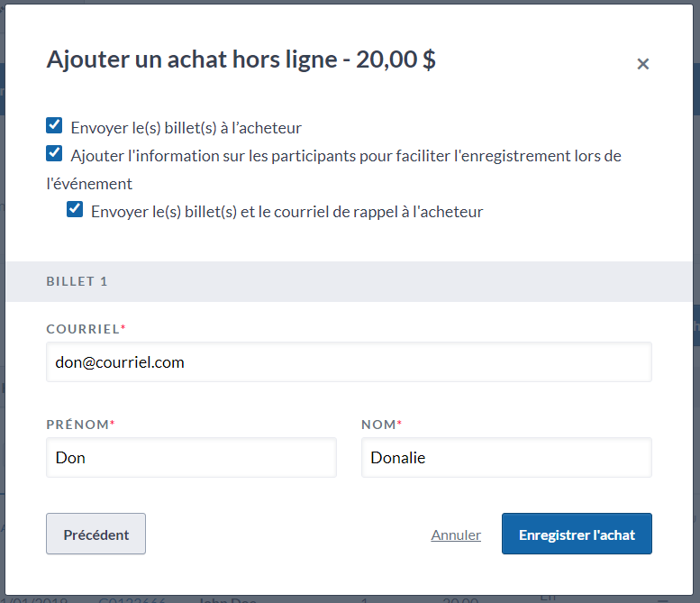The width and height of the screenshot is (700, 603).
Task: Click into the Courriel email field
Action: [x=349, y=361]
